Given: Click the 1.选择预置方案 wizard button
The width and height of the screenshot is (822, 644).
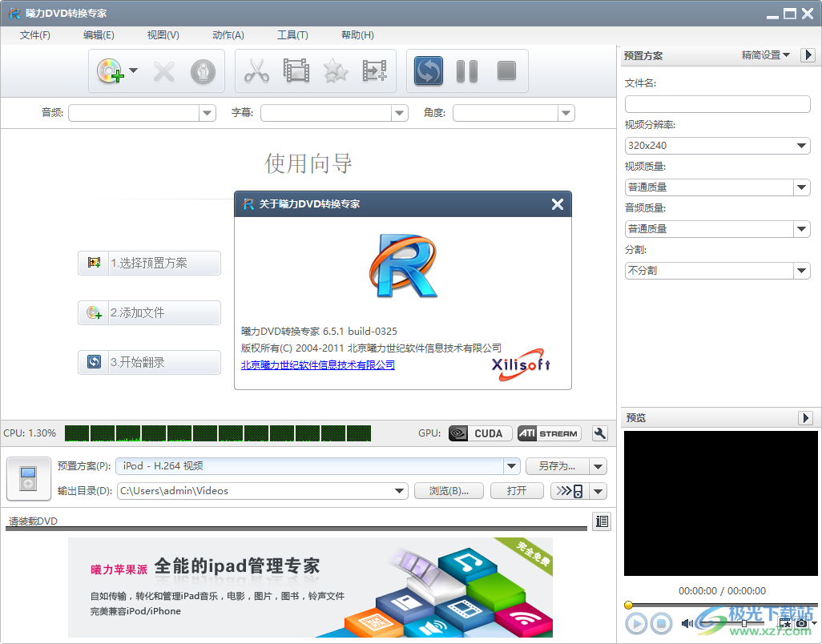Looking at the screenshot, I should 149,263.
